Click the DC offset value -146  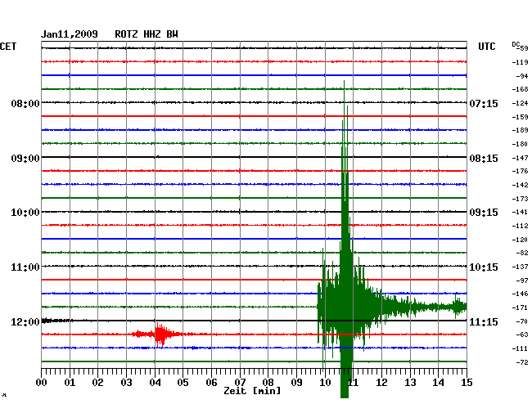520,294
